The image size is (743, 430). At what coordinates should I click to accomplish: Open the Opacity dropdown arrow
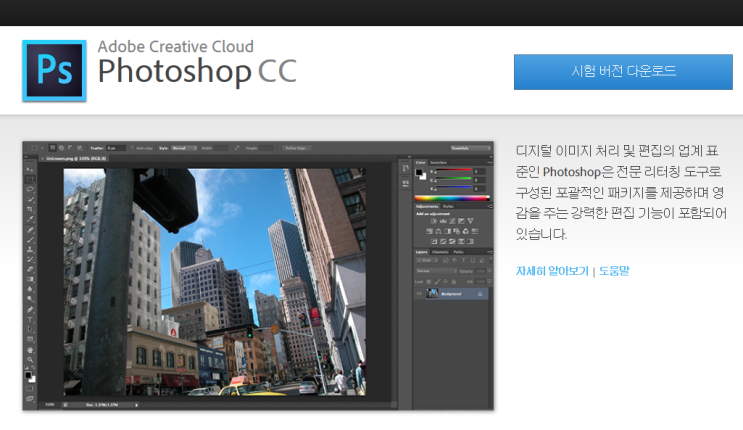[489, 271]
